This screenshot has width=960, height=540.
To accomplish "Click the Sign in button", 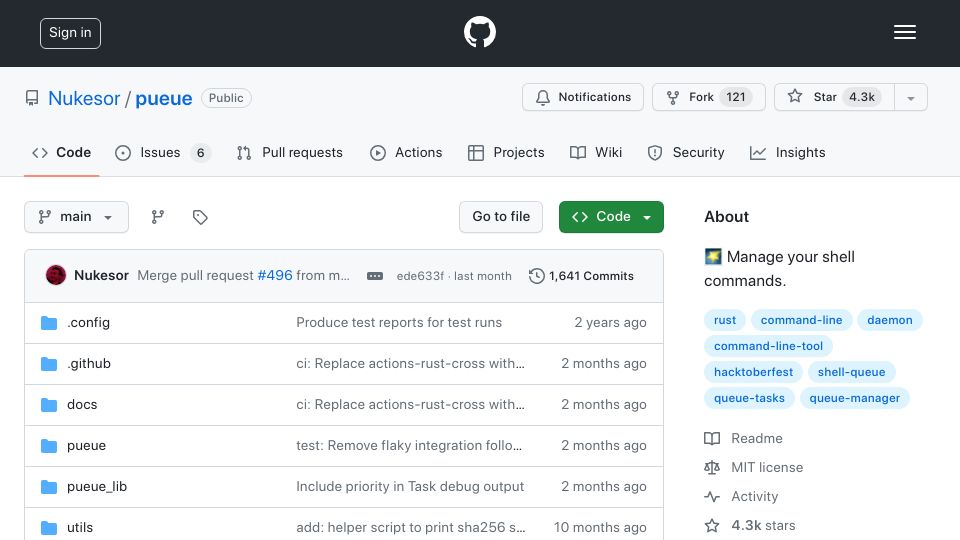I will [x=70, y=33].
